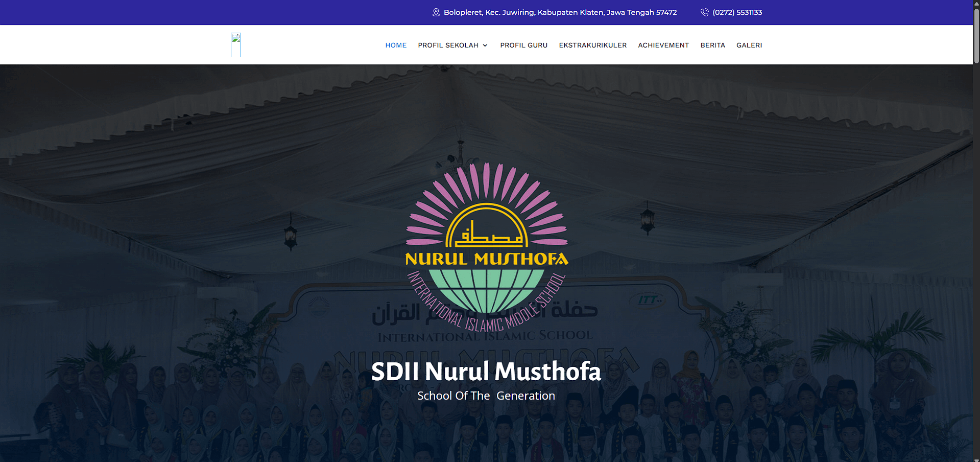Viewport: 980px width, 462px height.
Task: Click the phone handset icon in top bar
Action: [704, 12]
